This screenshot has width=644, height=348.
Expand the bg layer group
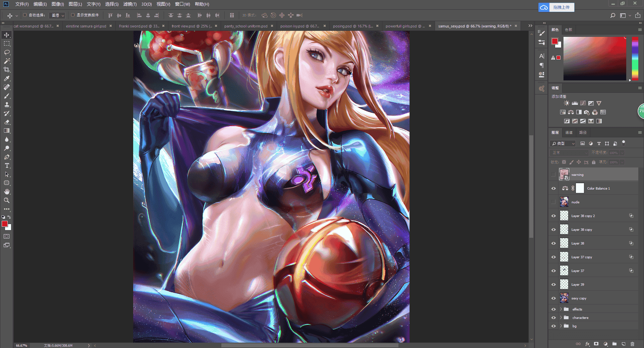tap(561, 326)
